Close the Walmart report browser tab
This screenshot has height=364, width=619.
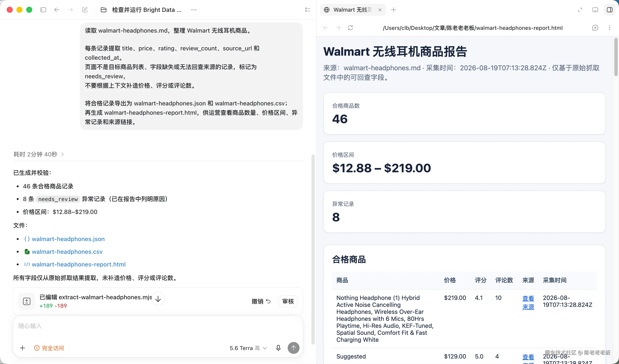(380, 10)
